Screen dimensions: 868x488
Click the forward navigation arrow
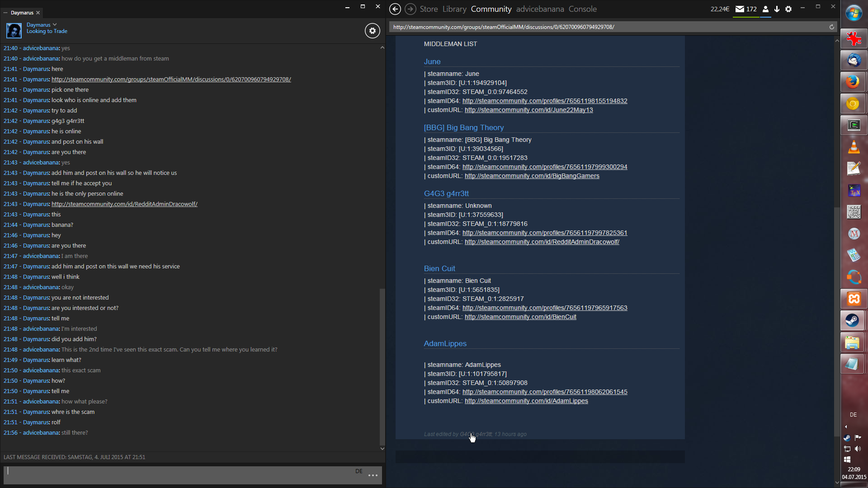(x=410, y=9)
